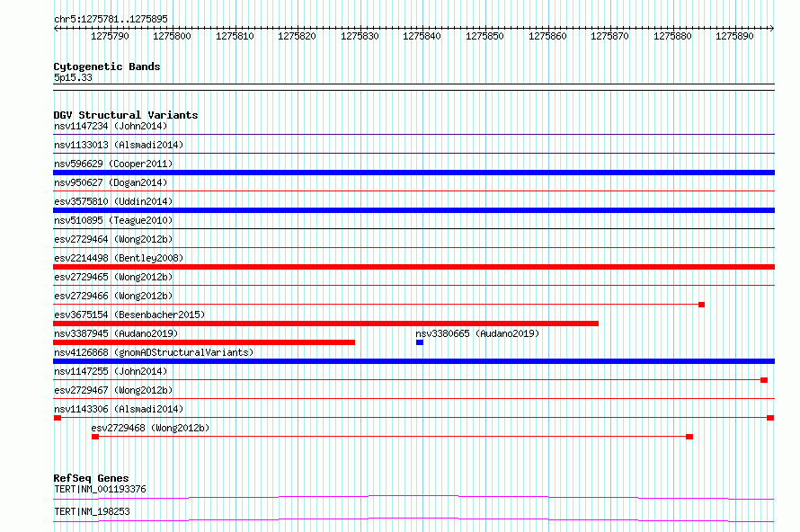The image size is (800, 532).
Task: Click the ruler's left arrow end
Action: [56, 28]
